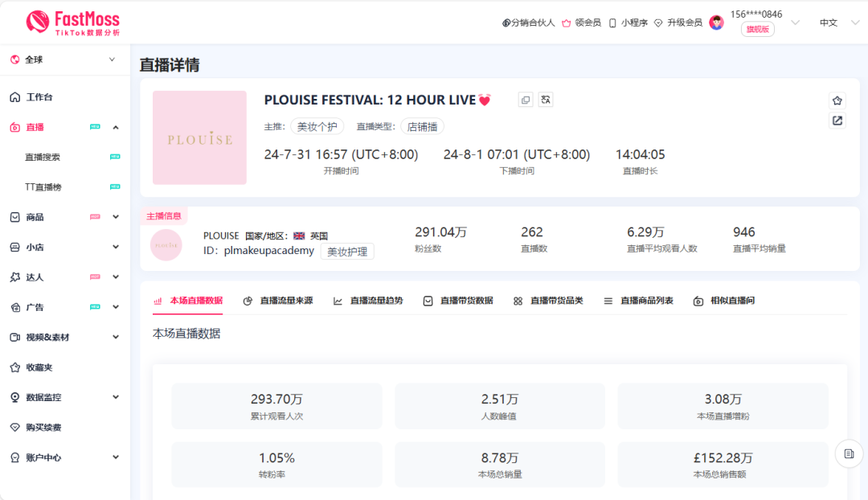Click the 美妆护理 tag under streamer info
This screenshot has width=868, height=500.
coord(347,252)
